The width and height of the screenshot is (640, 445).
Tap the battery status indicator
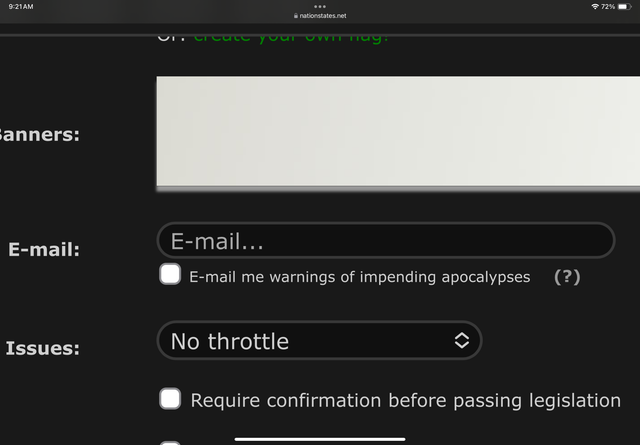pyautogui.click(x=624, y=7)
